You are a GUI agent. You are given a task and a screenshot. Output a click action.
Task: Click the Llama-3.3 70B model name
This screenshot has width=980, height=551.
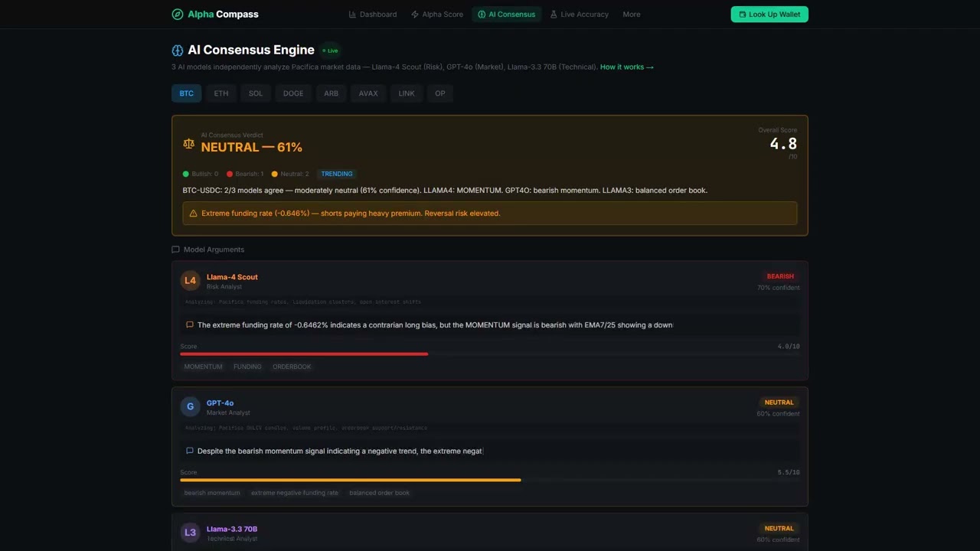[232, 529]
